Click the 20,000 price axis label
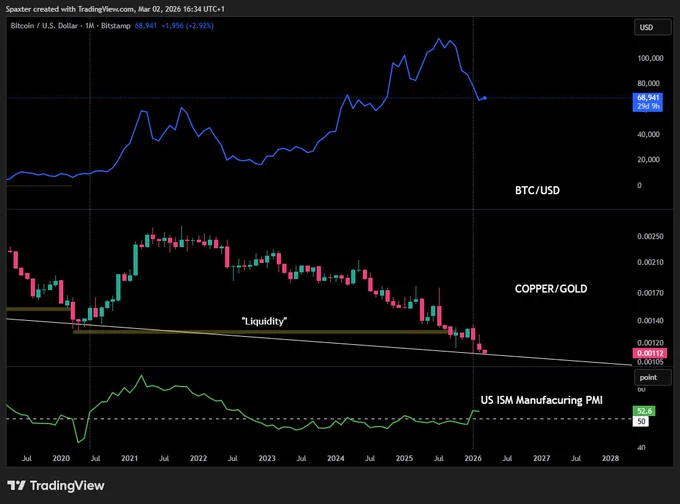 pyautogui.click(x=648, y=160)
